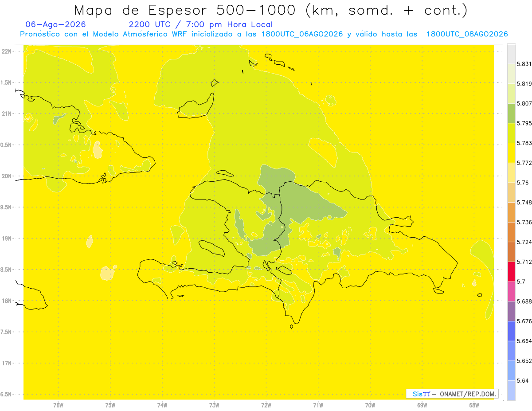Click the '1.5N' latitude label

click(x=7, y=82)
